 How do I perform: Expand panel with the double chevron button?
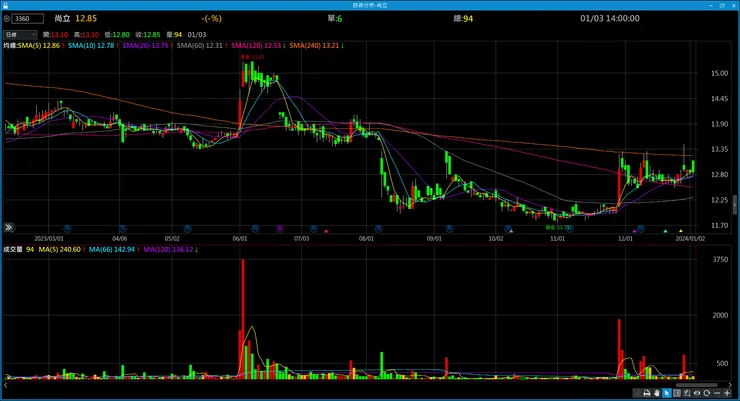coord(8,227)
